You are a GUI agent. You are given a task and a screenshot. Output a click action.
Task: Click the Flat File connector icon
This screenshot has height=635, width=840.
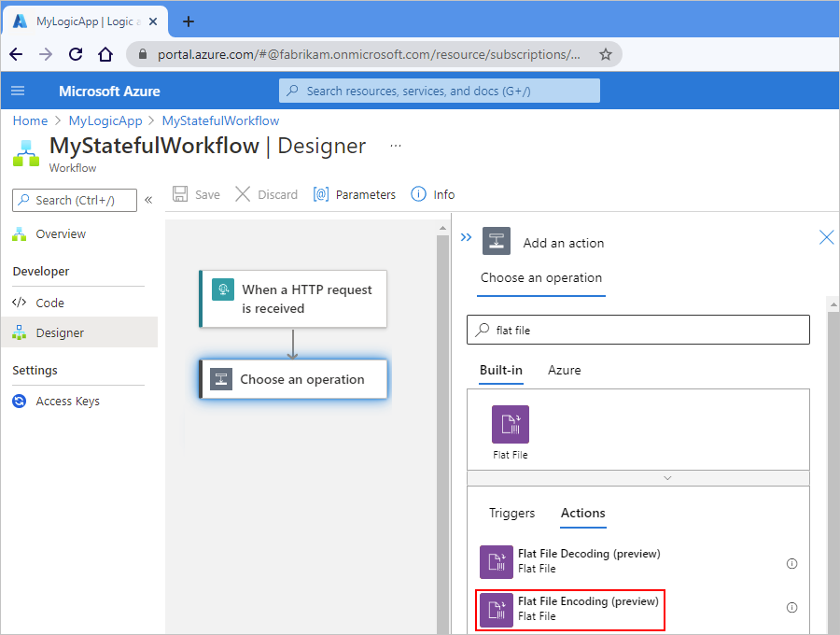(x=510, y=425)
